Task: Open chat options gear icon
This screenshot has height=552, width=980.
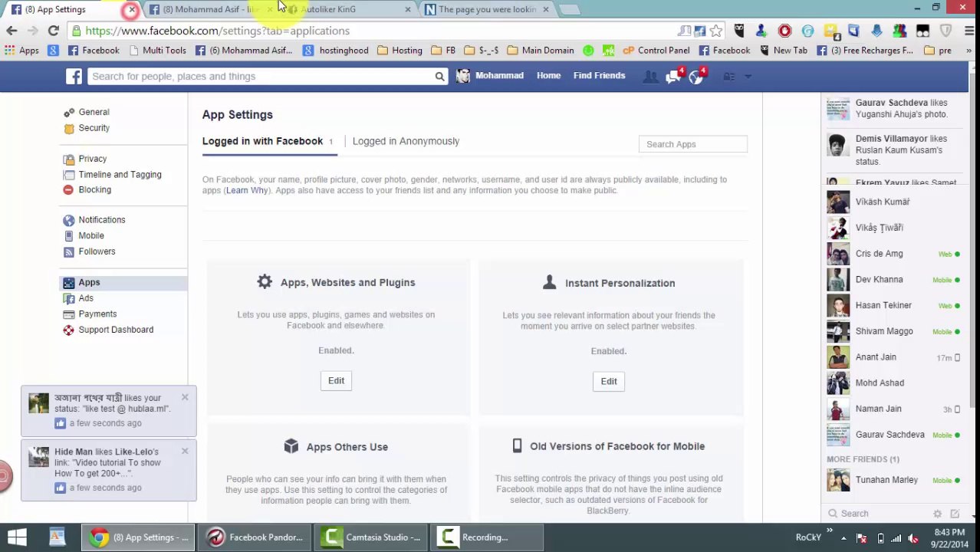Action: click(x=937, y=514)
